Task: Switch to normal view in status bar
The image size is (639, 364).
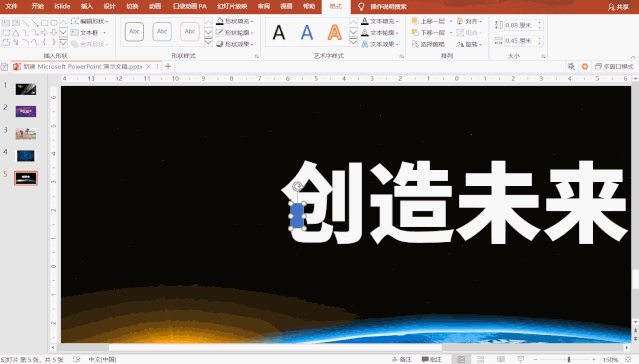Action: (x=461, y=359)
